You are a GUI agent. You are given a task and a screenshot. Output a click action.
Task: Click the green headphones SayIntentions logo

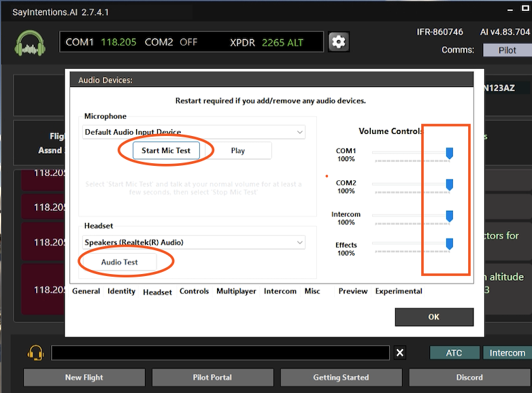(30, 43)
